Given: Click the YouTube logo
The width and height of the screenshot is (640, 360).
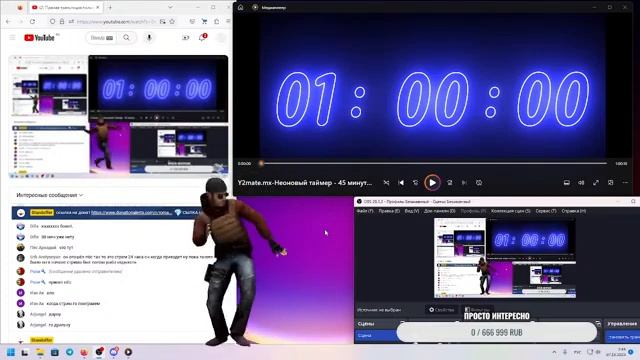Looking at the screenshot, I should (39, 38).
